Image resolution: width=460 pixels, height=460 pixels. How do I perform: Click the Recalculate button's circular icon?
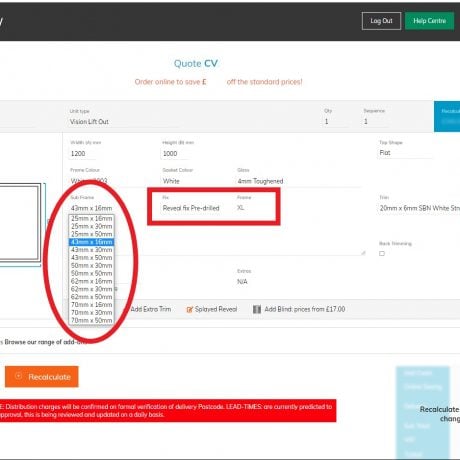(19, 376)
